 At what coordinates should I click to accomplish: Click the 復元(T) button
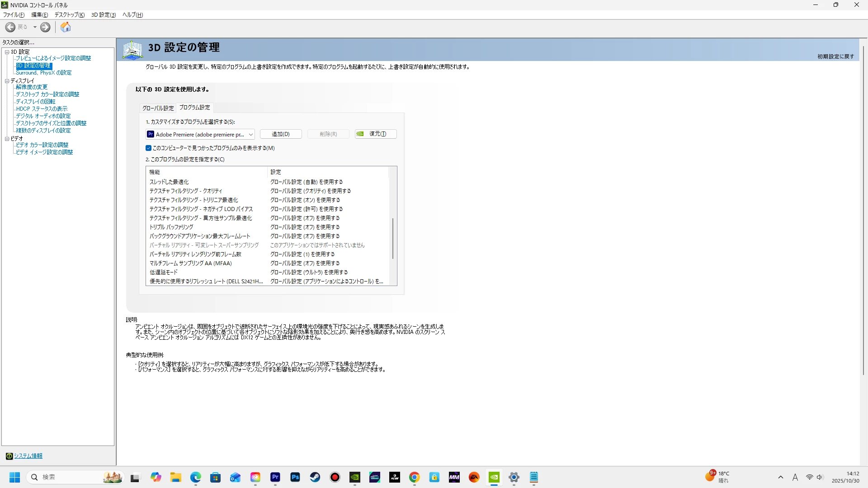pyautogui.click(x=376, y=134)
